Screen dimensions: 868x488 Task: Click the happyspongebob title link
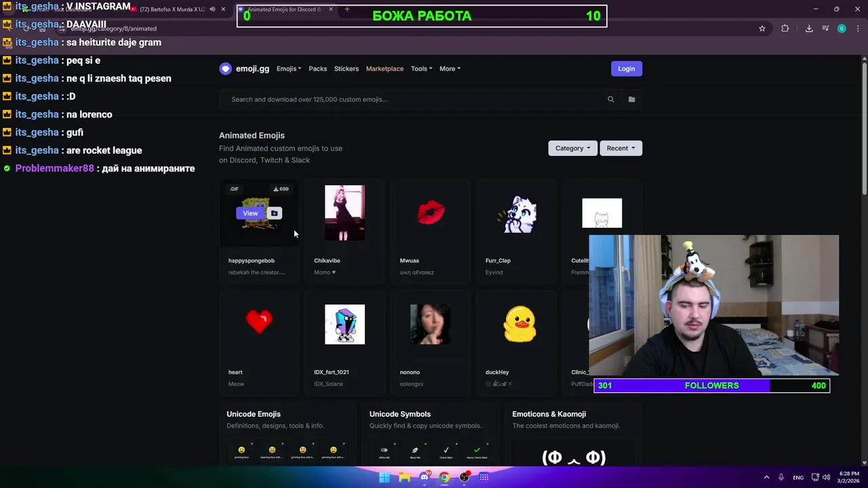click(x=252, y=260)
